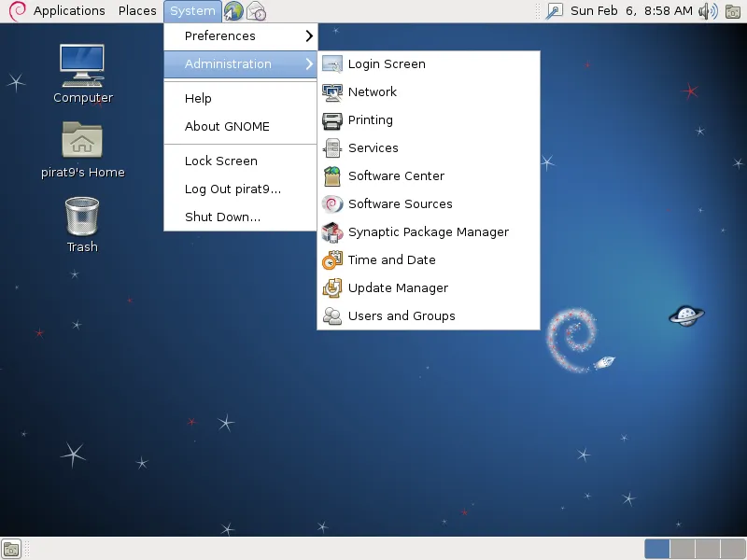This screenshot has height=560, width=747.
Task: Expand the Preferences submenu
Action: click(241, 36)
